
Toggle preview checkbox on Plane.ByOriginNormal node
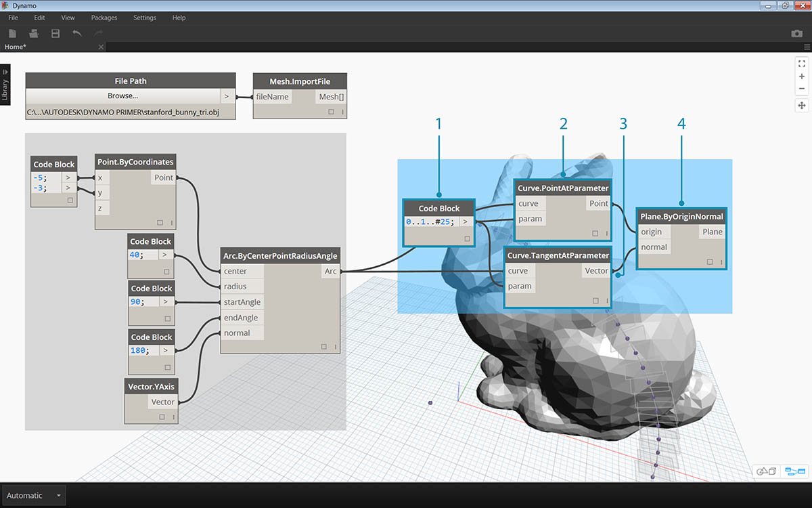pos(710,262)
